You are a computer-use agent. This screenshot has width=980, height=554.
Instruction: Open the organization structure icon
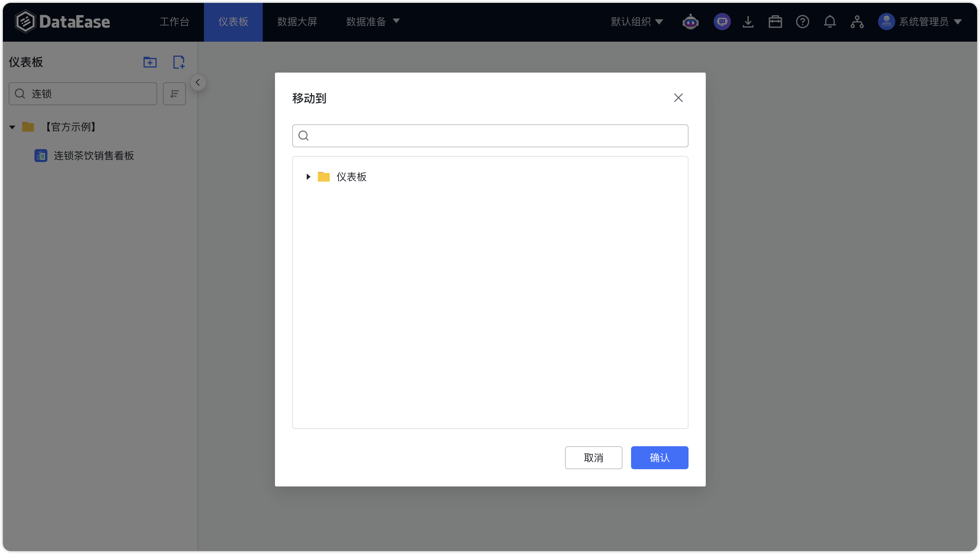coord(857,22)
